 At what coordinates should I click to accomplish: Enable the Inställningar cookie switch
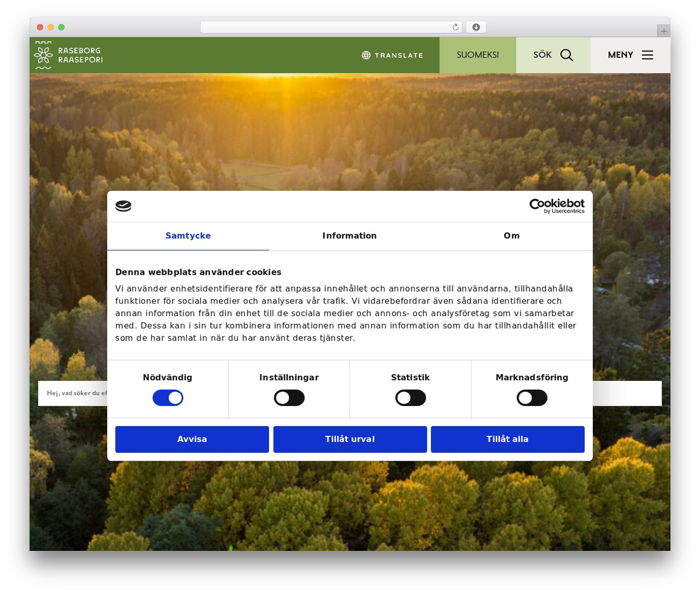point(289,398)
